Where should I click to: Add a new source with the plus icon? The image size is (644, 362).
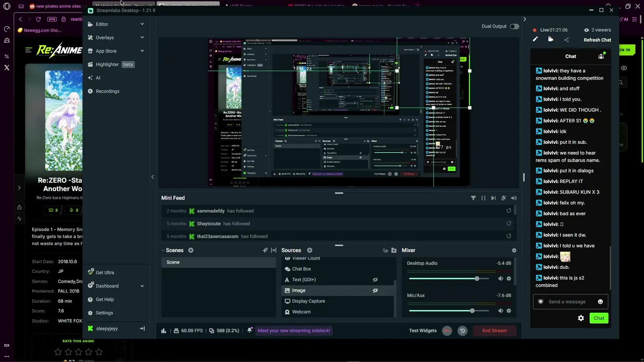(309, 250)
